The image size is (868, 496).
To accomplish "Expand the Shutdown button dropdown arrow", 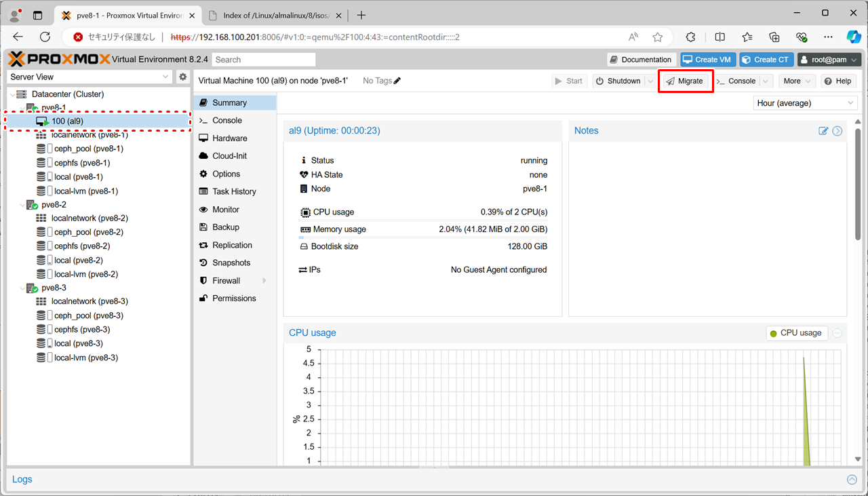I will click(x=650, y=81).
